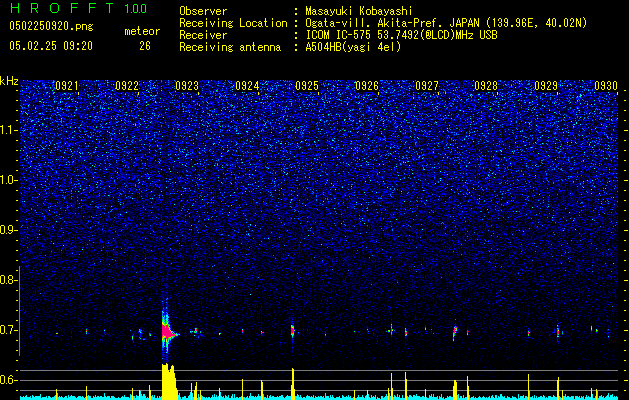Click the 0.9 kHz axis label
Viewport: 629px width, 400px height.
9,230
